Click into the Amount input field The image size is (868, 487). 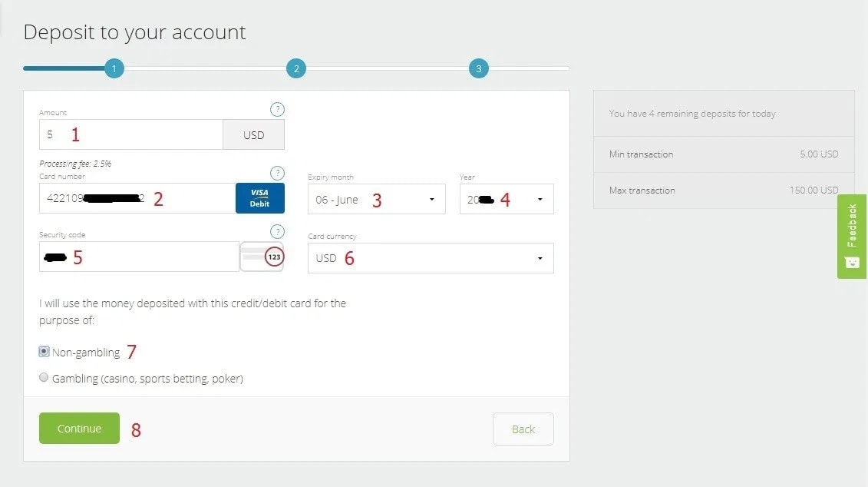coord(131,134)
